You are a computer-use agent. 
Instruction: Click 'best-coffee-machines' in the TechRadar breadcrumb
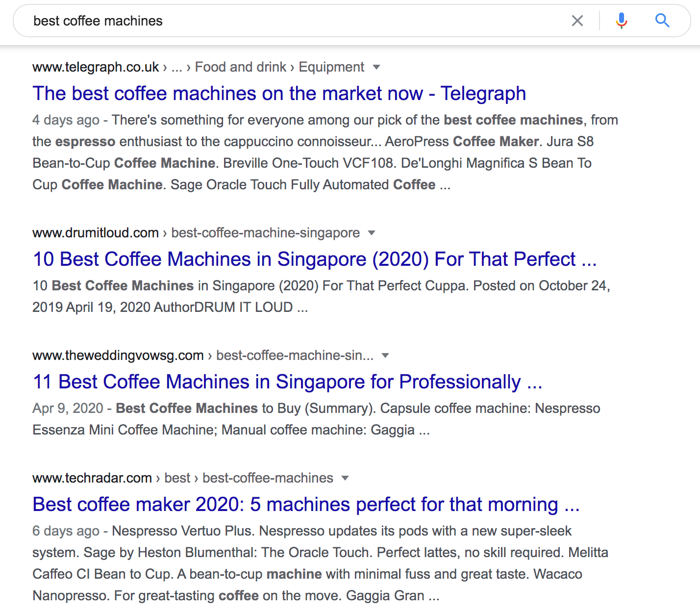pos(268,478)
